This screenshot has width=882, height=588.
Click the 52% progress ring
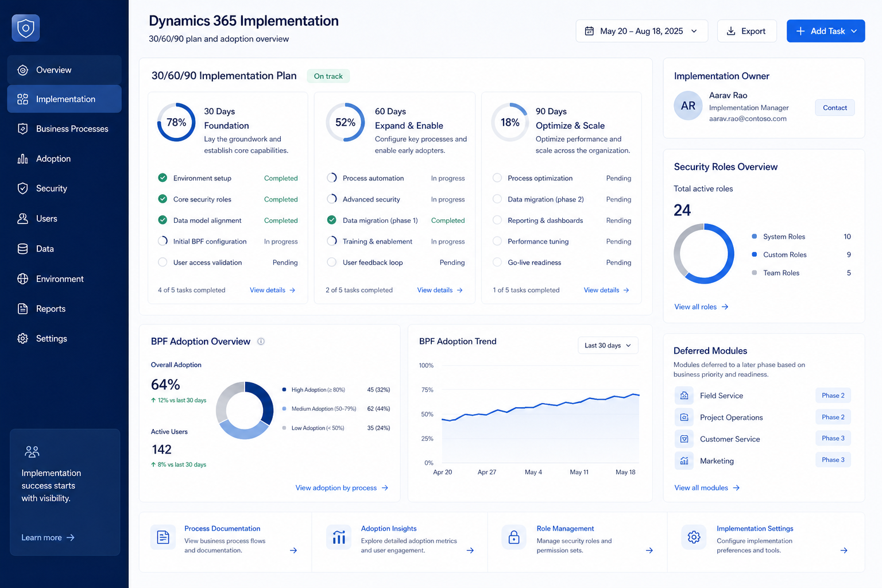tap(345, 122)
